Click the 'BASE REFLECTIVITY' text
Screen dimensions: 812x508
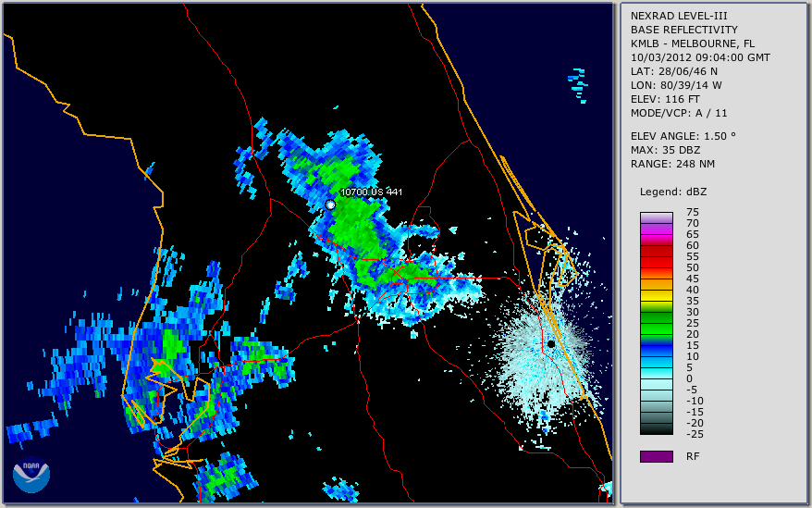tap(683, 30)
